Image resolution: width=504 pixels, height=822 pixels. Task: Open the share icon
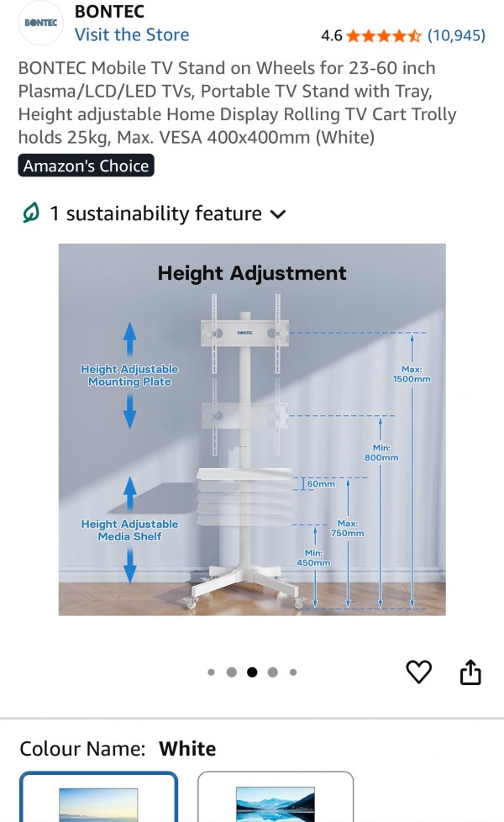pyautogui.click(x=470, y=672)
